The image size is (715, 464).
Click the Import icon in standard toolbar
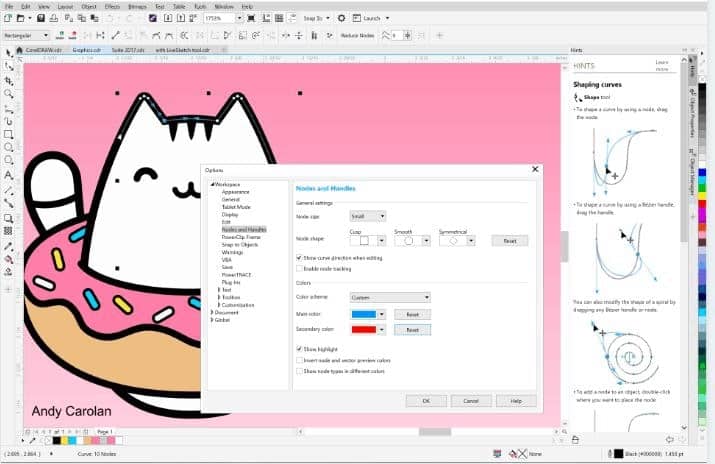pyautogui.click(x=168, y=18)
